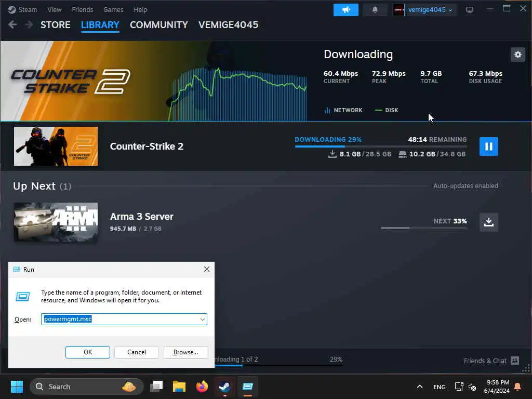The image size is (532, 399).
Task: Click the Windows taskbar Search box
Action: [x=87, y=387]
